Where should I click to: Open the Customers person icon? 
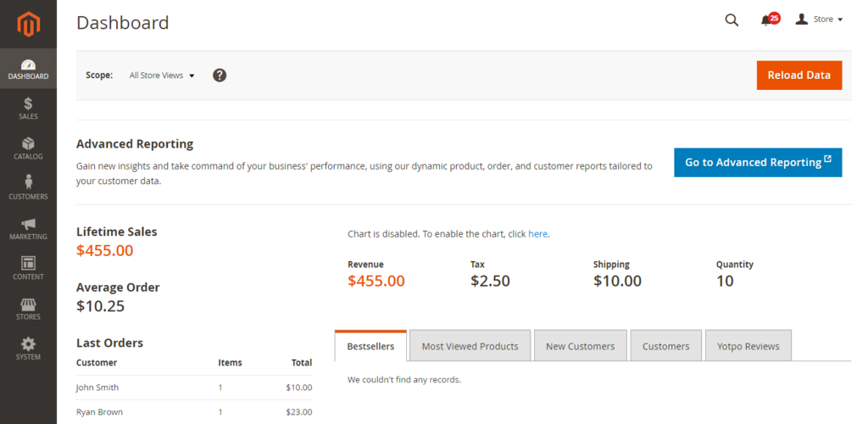[x=28, y=182]
